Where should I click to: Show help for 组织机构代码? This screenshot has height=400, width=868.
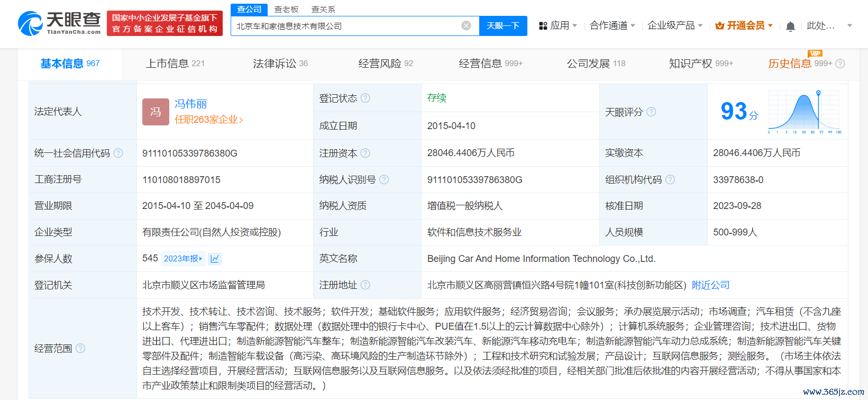(x=670, y=179)
